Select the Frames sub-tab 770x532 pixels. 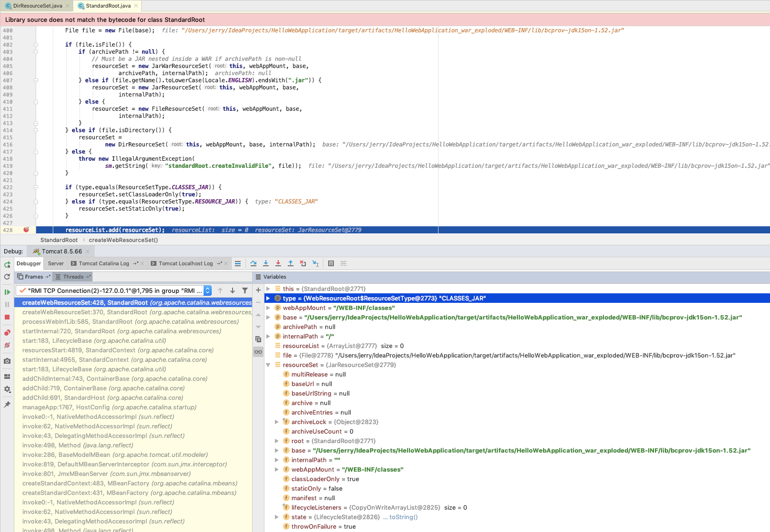point(33,277)
